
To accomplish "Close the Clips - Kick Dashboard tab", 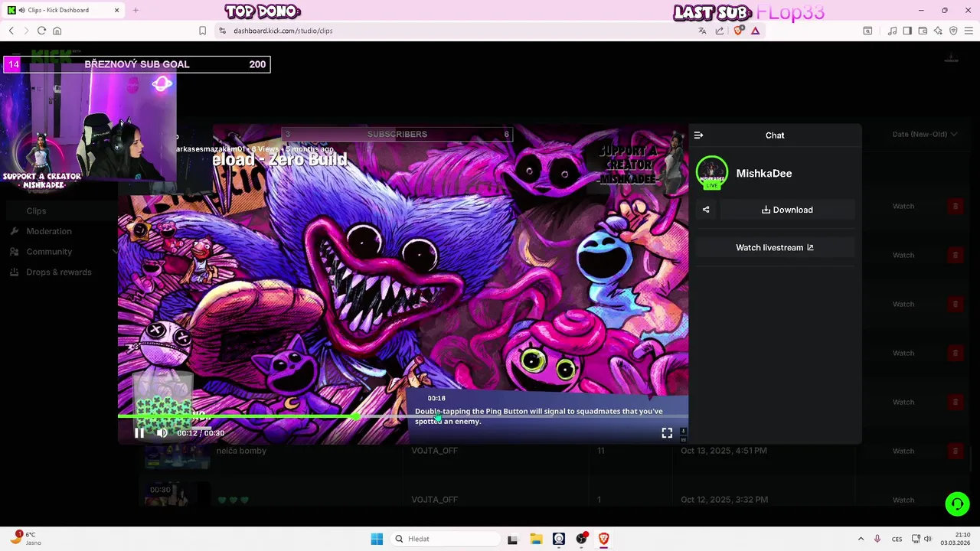I will coord(116,10).
